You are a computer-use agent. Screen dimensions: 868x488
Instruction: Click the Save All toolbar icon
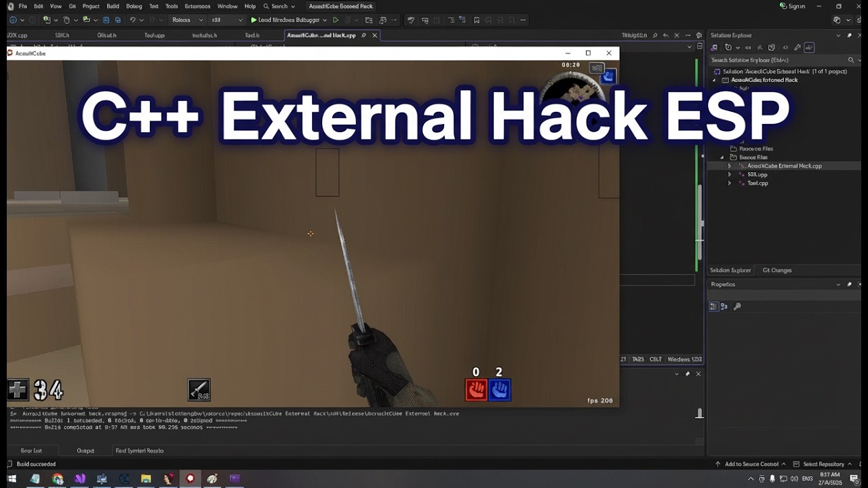118,20
